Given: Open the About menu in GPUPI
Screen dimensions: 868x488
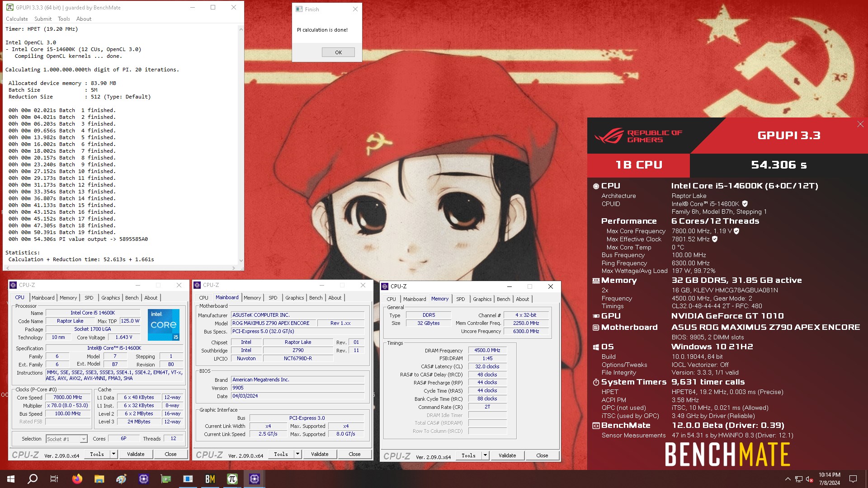Looking at the screenshot, I should tap(84, 19).
